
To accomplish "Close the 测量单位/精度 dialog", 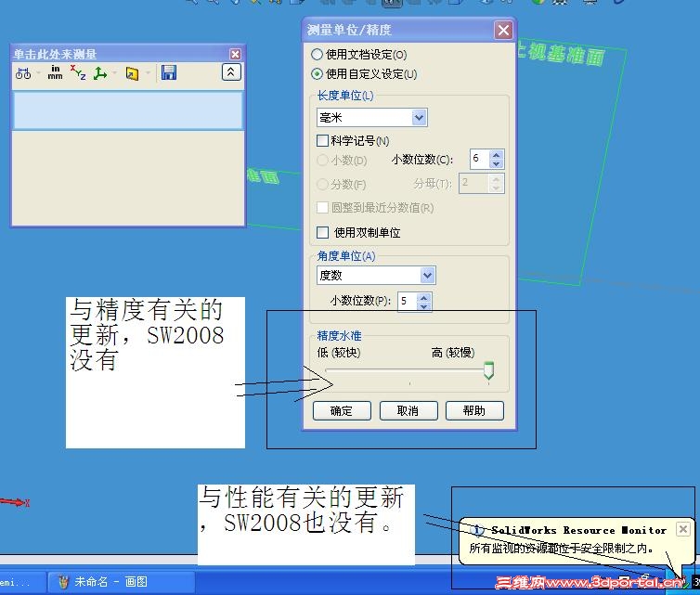I will click(x=503, y=30).
